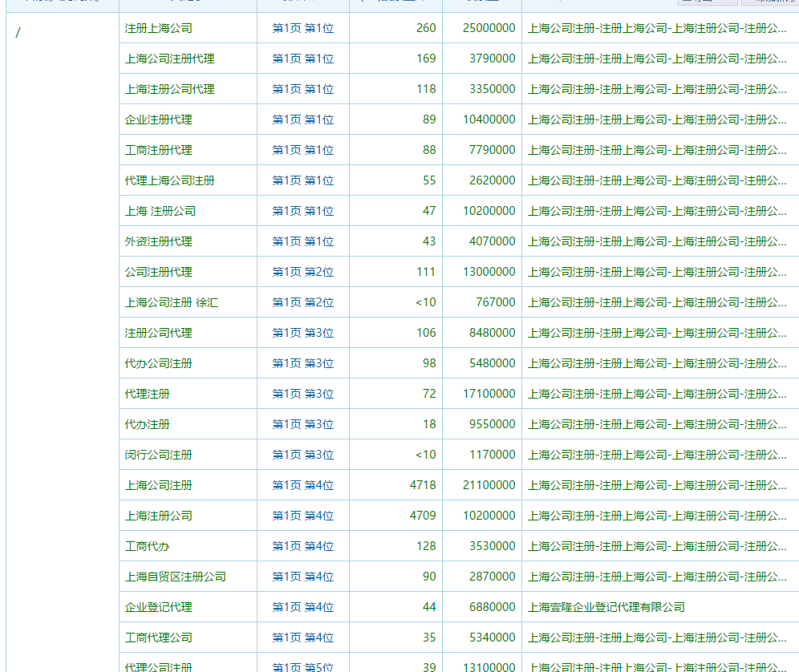Image resolution: width=799 pixels, height=672 pixels.
Task: Open keyword 上海自贸区注册公司
Action: 175,577
